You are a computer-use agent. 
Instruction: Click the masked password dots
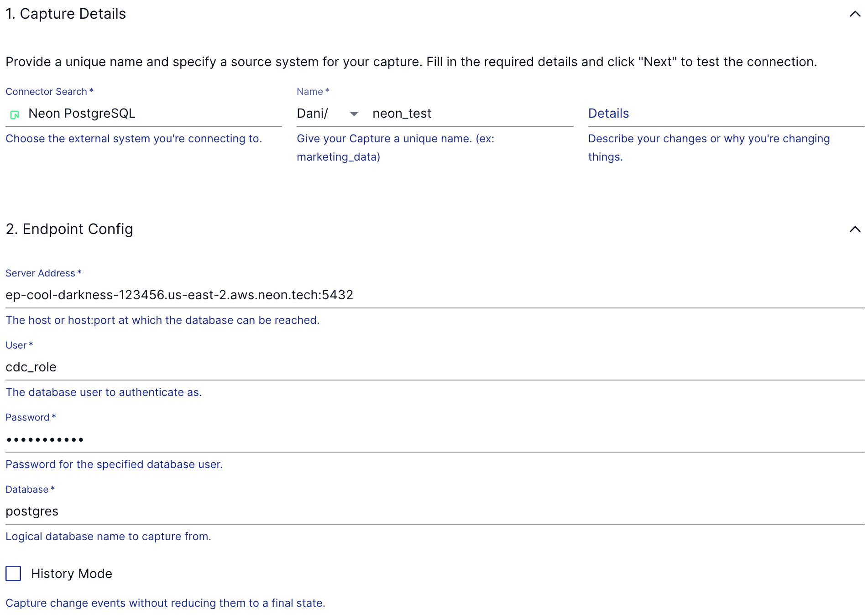[44, 439]
